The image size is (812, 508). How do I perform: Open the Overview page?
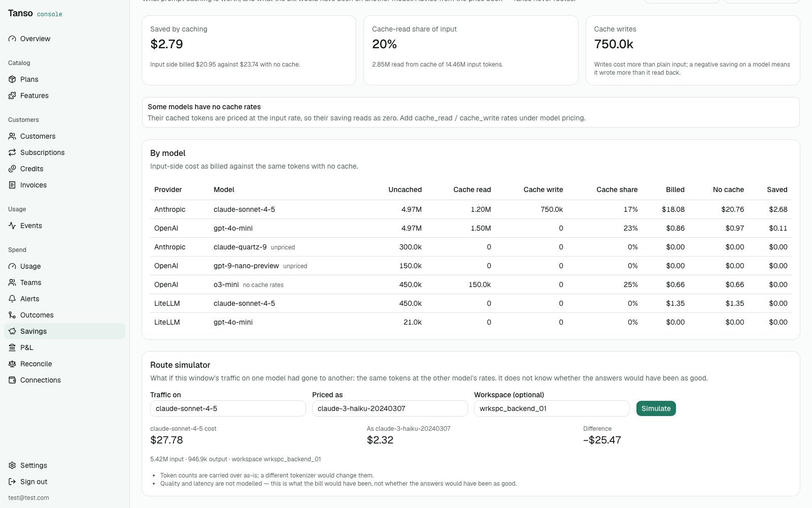(64, 39)
